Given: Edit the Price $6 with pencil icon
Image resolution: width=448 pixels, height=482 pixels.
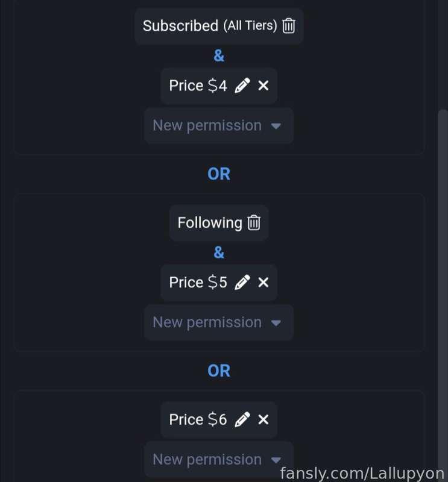Looking at the screenshot, I should pos(242,419).
